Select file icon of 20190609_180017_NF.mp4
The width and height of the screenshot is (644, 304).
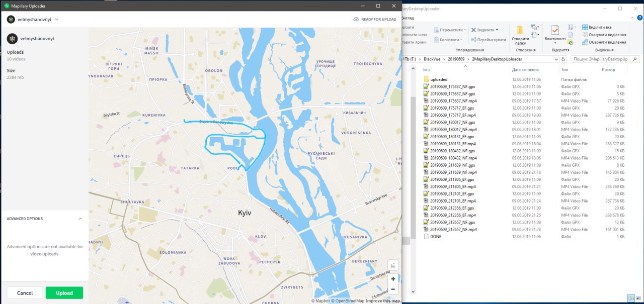click(x=426, y=129)
